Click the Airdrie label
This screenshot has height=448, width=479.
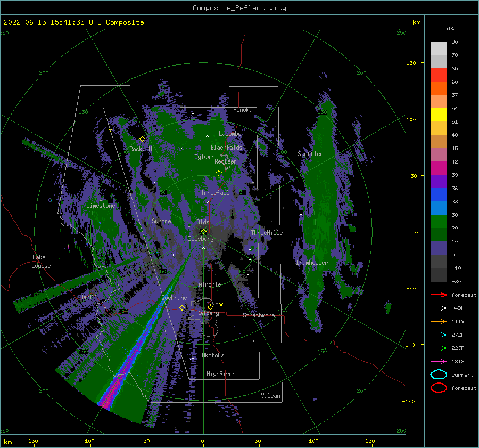click(210, 284)
